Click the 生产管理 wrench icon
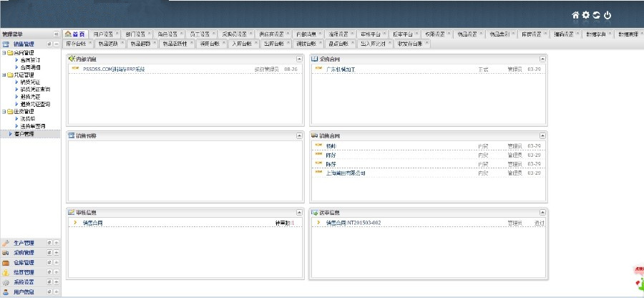The height and width of the screenshot is (298, 644). tap(6, 243)
